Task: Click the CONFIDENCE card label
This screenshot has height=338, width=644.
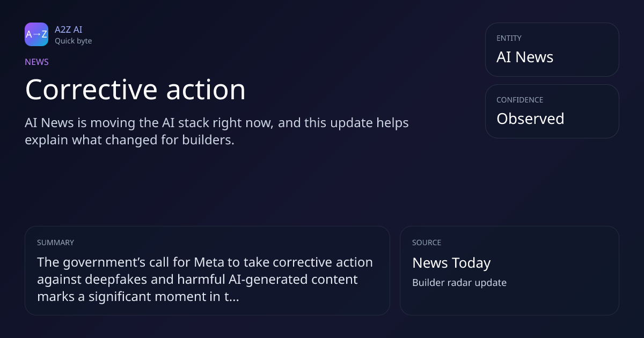Action: tap(519, 100)
